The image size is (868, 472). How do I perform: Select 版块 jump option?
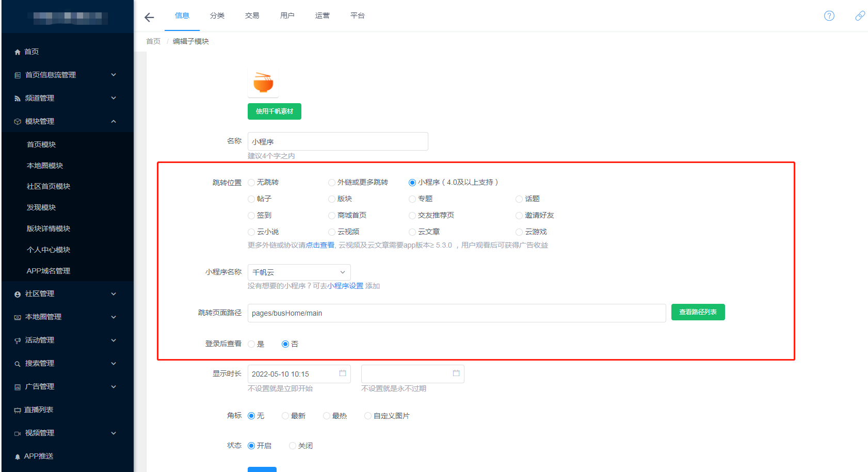pos(332,199)
